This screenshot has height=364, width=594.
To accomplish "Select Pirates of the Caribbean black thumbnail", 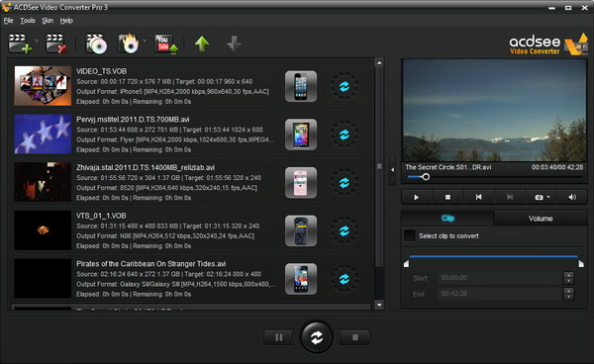I will (x=43, y=278).
